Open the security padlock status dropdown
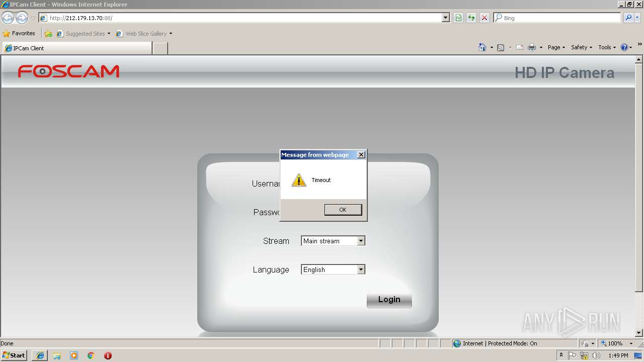This screenshot has width=644, height=362. tap(588, 343)
